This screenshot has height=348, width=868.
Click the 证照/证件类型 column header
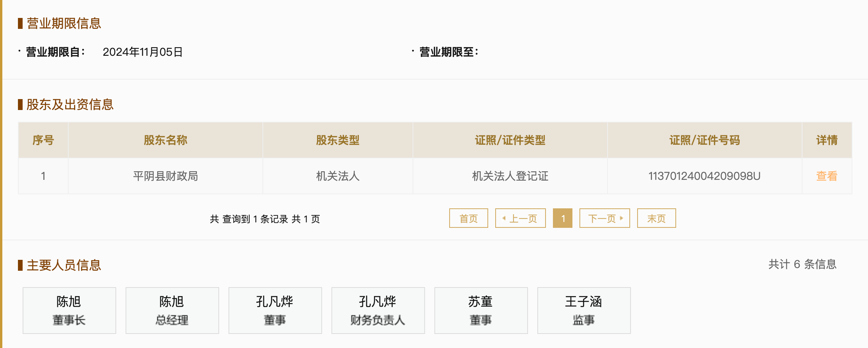(x=510, y=140)
